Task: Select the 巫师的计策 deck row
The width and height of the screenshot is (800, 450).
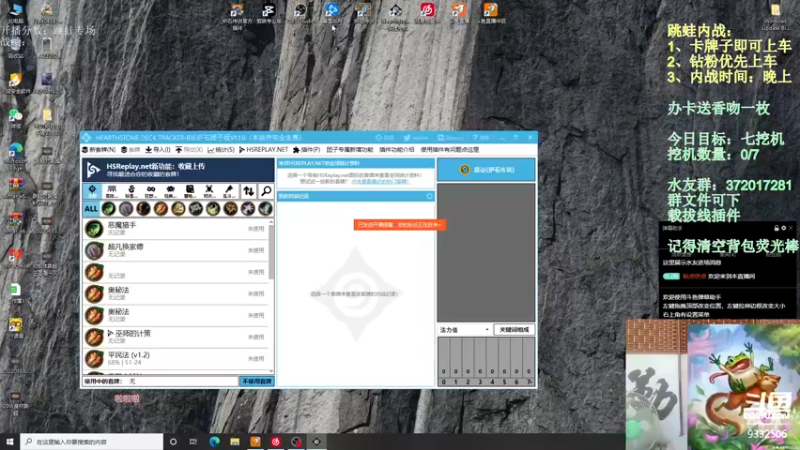Action: (x=175, y=337)
